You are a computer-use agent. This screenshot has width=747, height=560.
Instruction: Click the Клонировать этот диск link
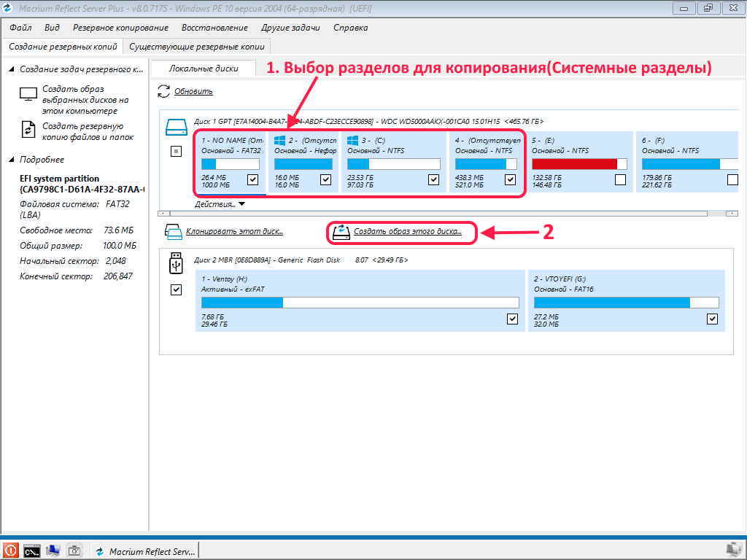(x=233, y=232)
